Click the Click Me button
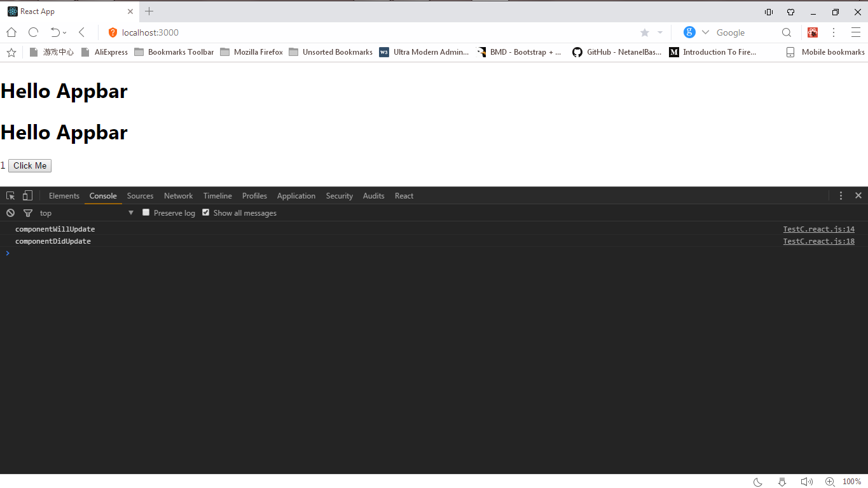This screenshot has height=488, width=868. [30, 165]
